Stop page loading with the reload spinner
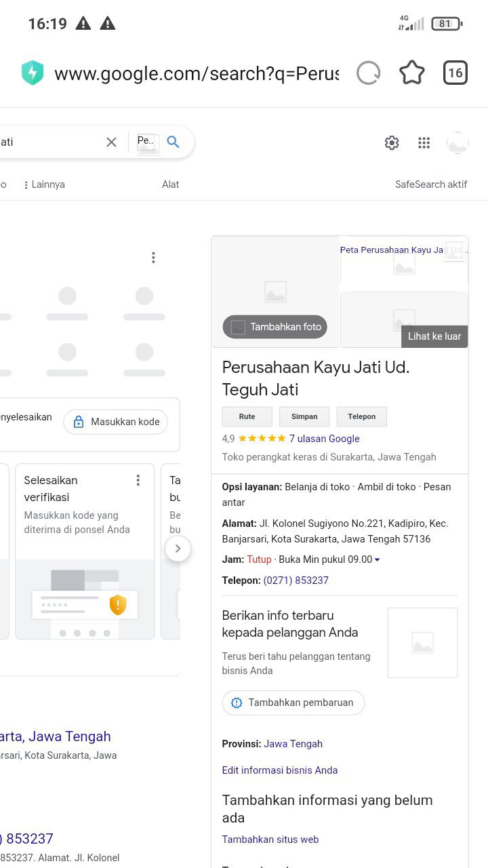The height and width of the screenshot is (868, 488). pos(368,73)
